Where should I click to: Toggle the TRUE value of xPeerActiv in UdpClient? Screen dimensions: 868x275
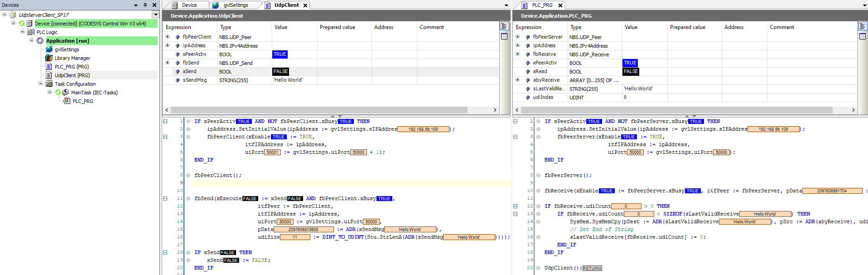[280, 54]
